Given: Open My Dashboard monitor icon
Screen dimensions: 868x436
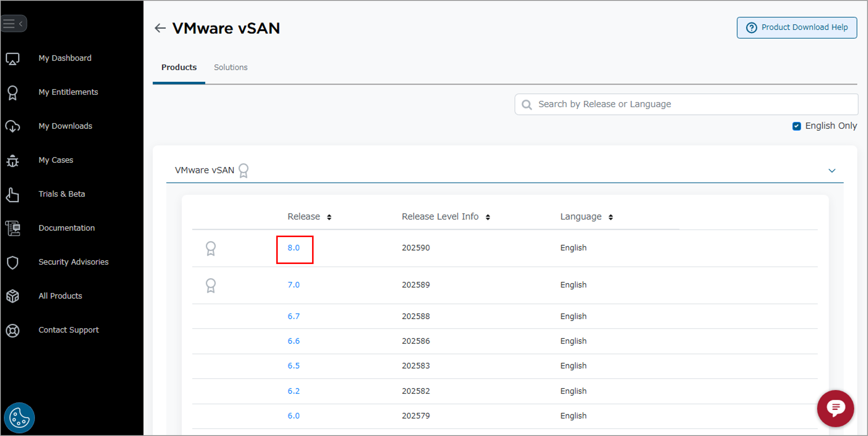Looking at the screenshot, I should point(12,59).
